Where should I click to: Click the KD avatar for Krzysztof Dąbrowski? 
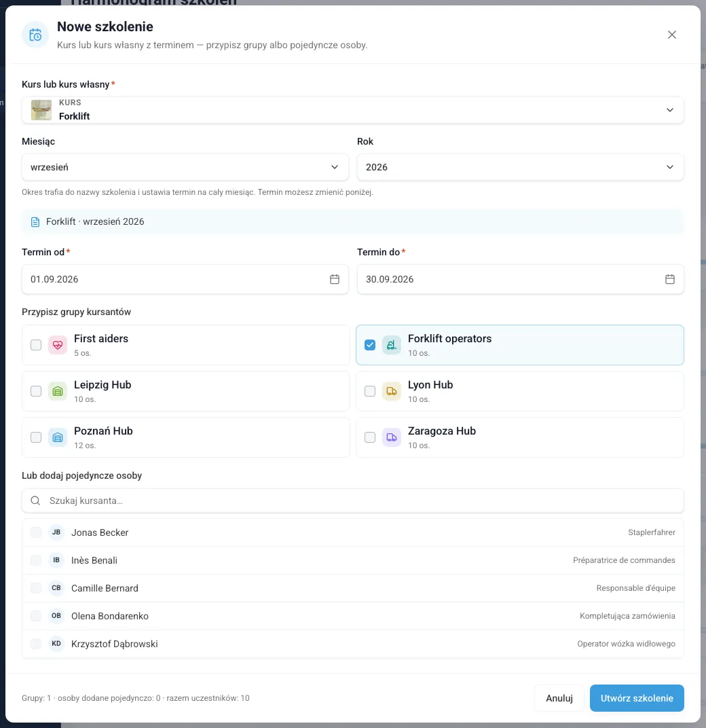(x=56, y=644)
